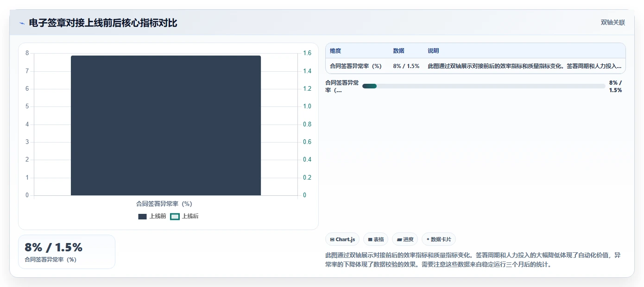Click the 数据 column header
644x287 pixels.
pyautogui.click(x=398, y=51)
